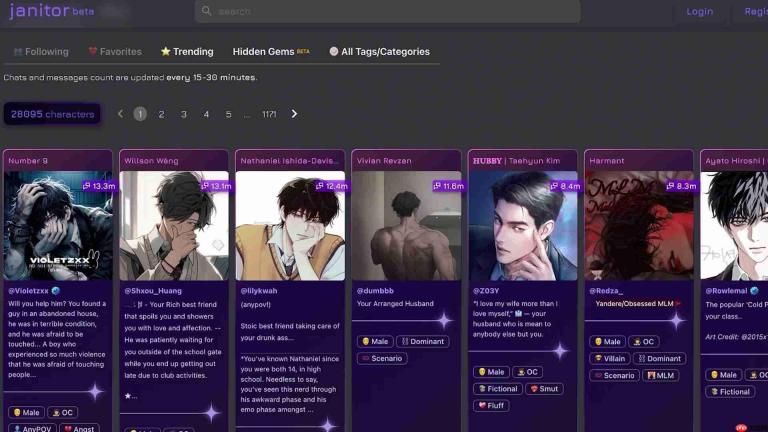Select Smut tag on Taehyun Kim card

(544, 389)
